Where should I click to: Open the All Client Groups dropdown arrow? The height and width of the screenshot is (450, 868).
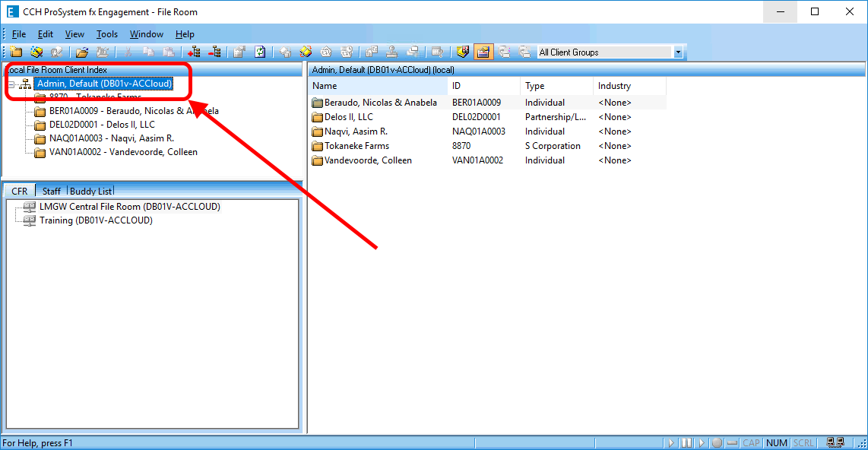click(678, 52)
